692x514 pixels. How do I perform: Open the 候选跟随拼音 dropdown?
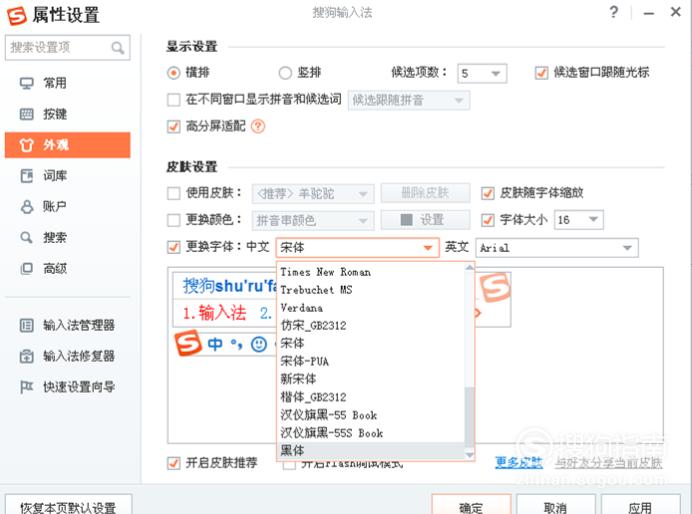coord(409,100)
